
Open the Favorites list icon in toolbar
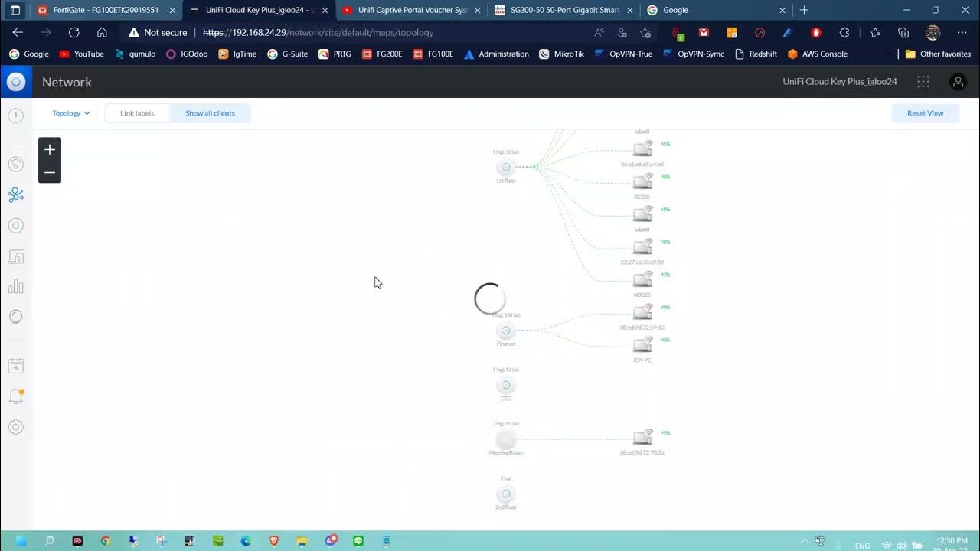pyautogui.click(x=876, y=33)
